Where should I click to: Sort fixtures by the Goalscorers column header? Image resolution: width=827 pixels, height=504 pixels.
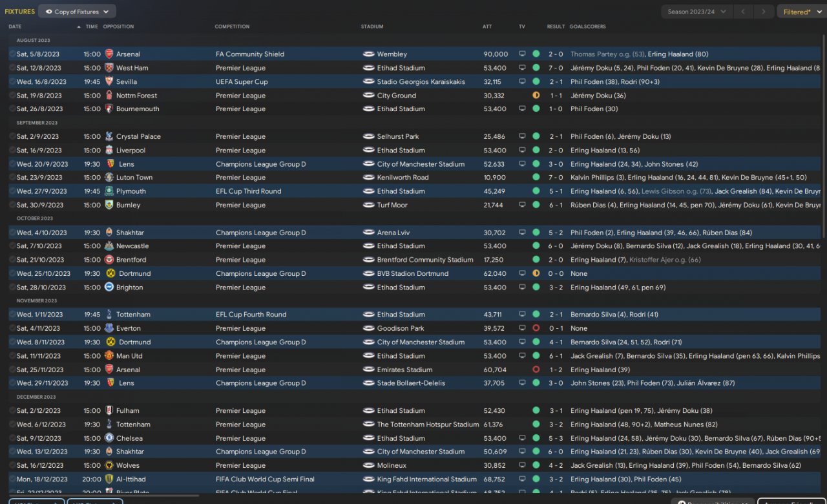click(x=588, y=26)
